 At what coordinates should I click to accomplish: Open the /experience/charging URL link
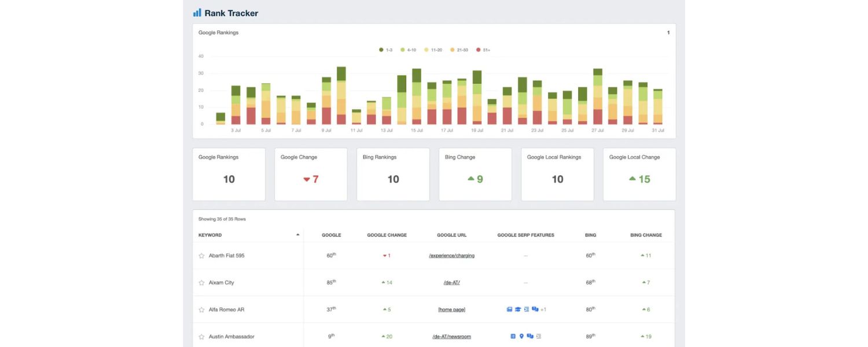click(x=451, y=255)
